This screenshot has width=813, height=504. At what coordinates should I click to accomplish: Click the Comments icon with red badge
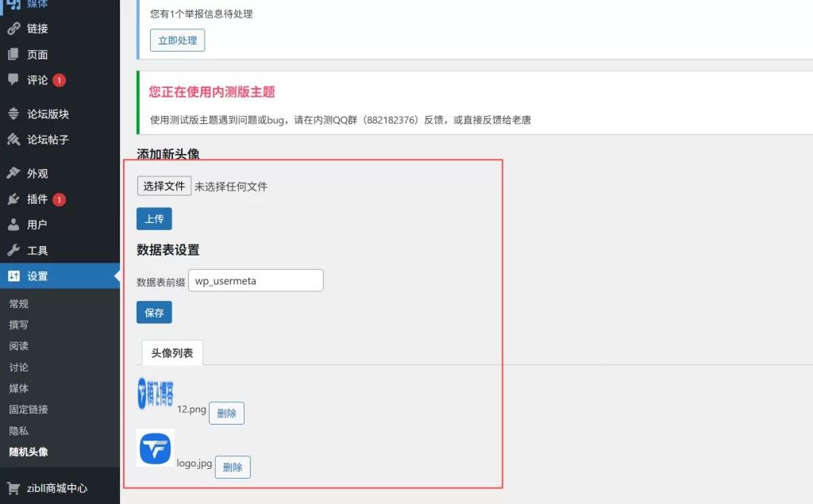(14, 79)
